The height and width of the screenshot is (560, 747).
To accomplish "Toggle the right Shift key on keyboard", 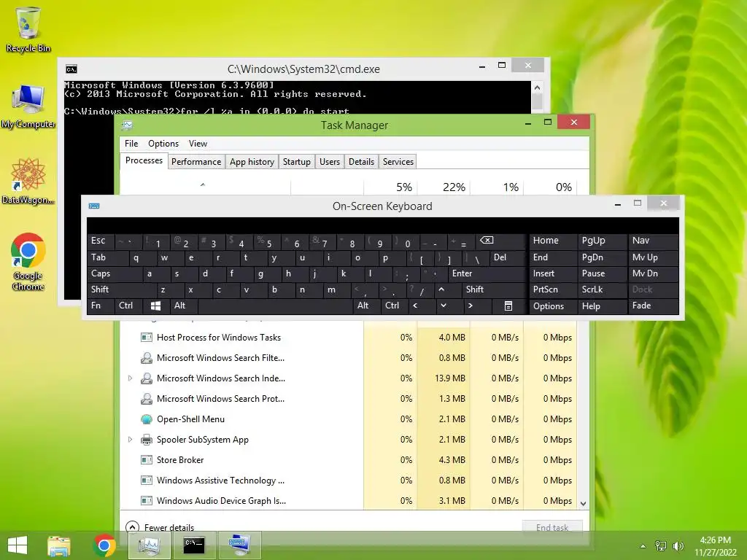I will (494, 289).
